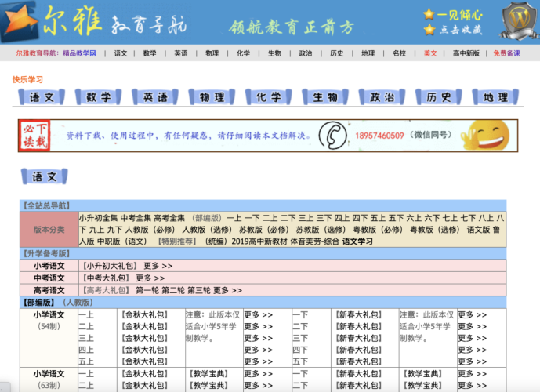540x392 pixels.
Task: Click the WordPress shield badge icon
Action: point(516,20)
